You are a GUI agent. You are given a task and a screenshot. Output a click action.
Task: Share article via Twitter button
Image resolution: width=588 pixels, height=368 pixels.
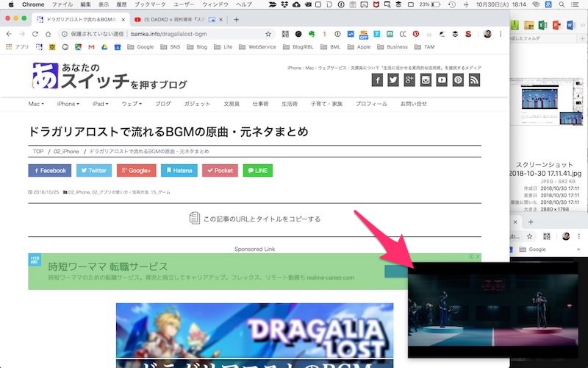pyautogui.click(x=94, y=171)
